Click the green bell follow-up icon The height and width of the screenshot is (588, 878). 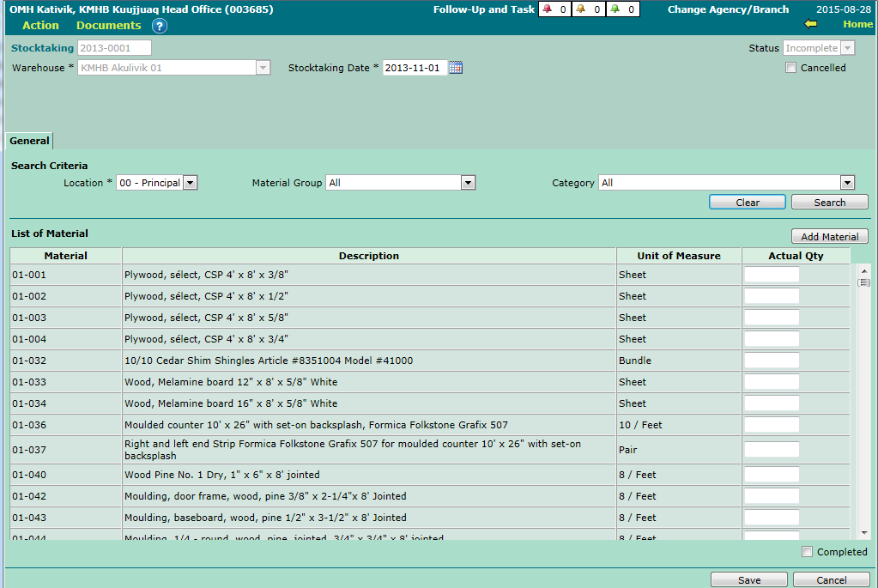615,9
